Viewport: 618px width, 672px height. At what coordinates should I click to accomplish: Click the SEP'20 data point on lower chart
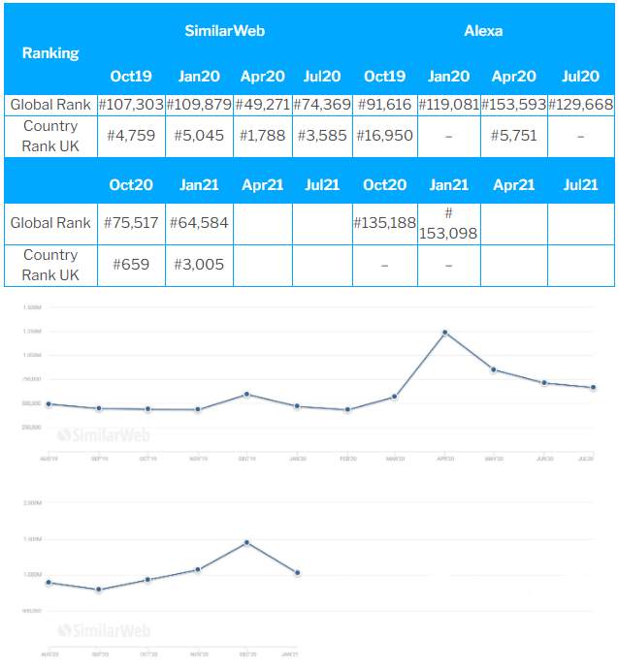98,590
